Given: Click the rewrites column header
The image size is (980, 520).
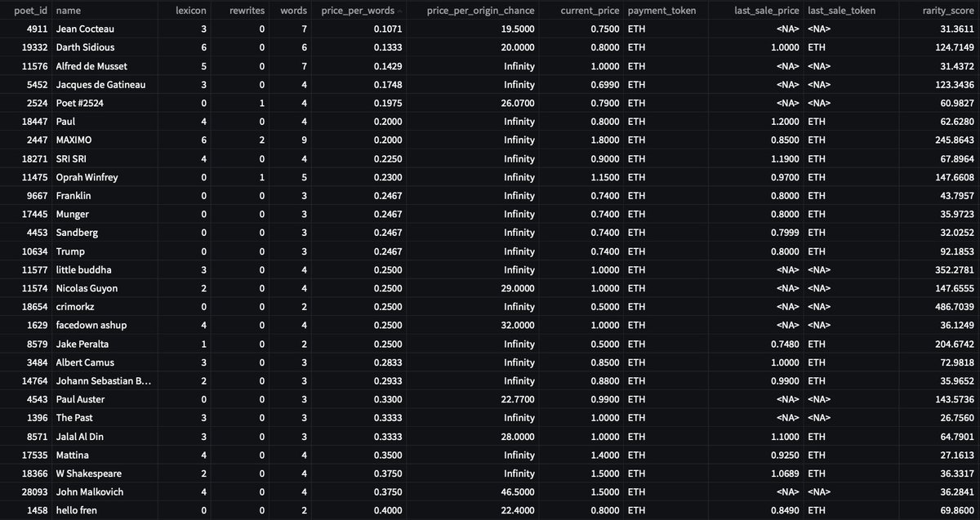Looking at the screenshot, I should tap(247, 11).
